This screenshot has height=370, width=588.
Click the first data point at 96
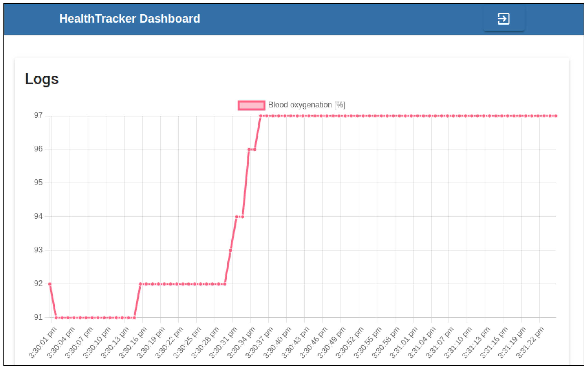(x=249, y=149)
